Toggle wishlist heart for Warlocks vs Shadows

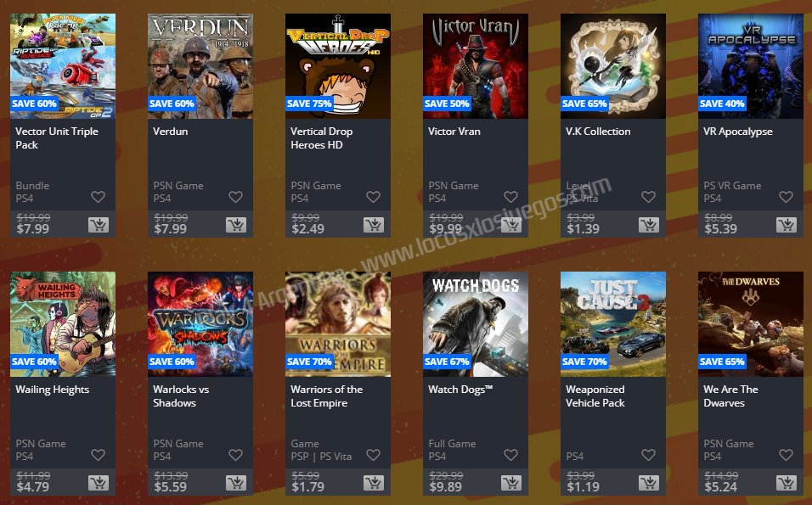tap(235, 455)
